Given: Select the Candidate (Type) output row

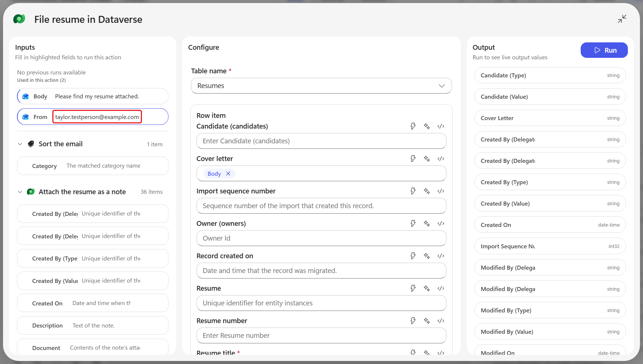Looking at the screenshot, I should pyautogui.click(x=550, y=75).
